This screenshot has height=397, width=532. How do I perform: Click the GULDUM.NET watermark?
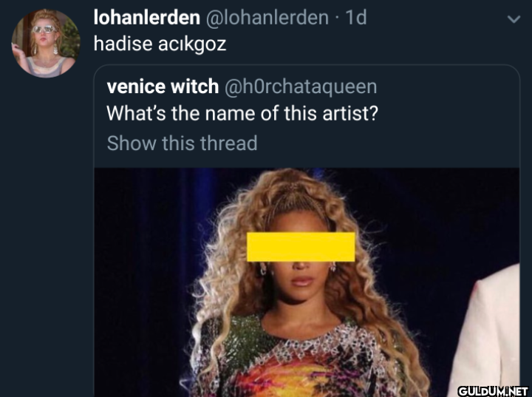[493, 391]
